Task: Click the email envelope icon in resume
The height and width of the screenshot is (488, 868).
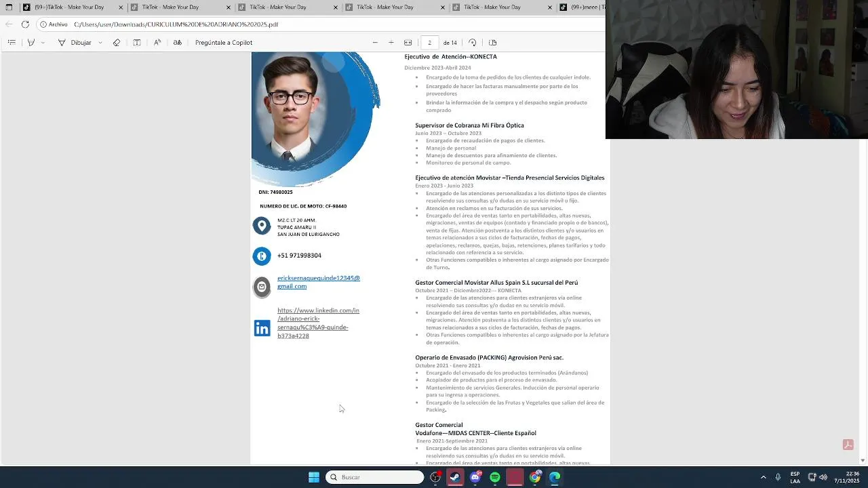Action: click(262, 287)
